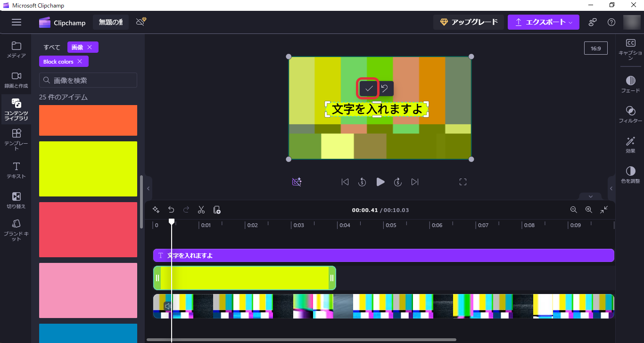Select the blue color block image
644x343 pixels.
click(x=88, y=333)
